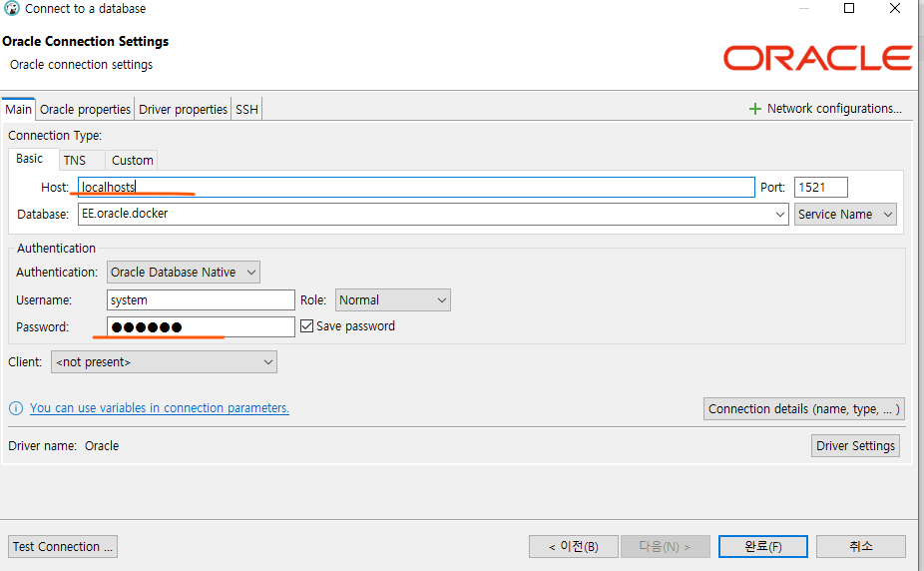The width and height of the screenshot is (924, 571).
Task: Click the Oracle logo
Action: 818,58
